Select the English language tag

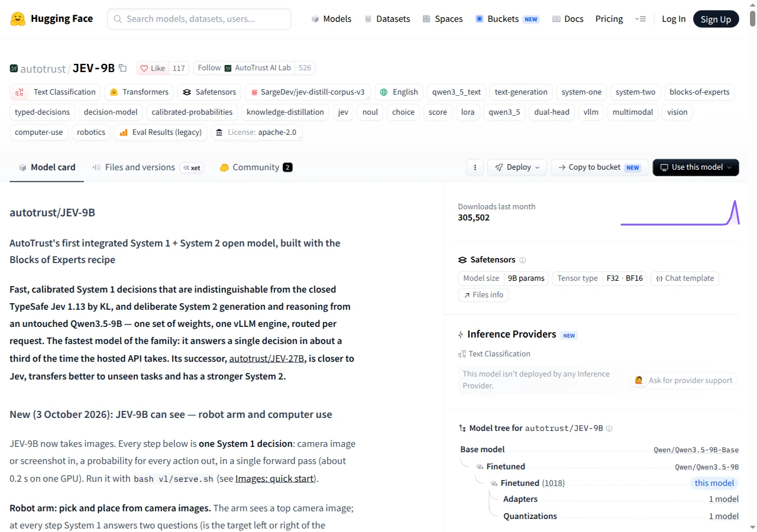[x=399, y=92]
